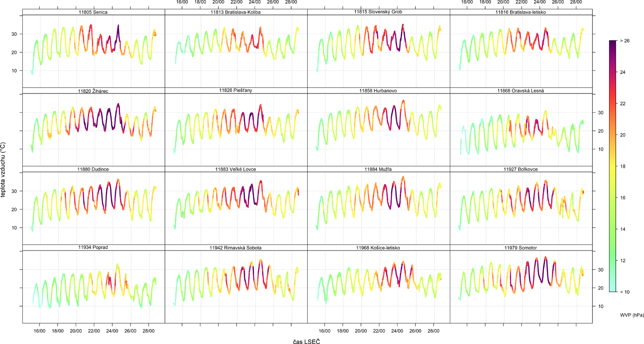Select the 11883 Veľké Lovce panel title
The height and width of the screenshot is (344, 644).
click(236, 169)
